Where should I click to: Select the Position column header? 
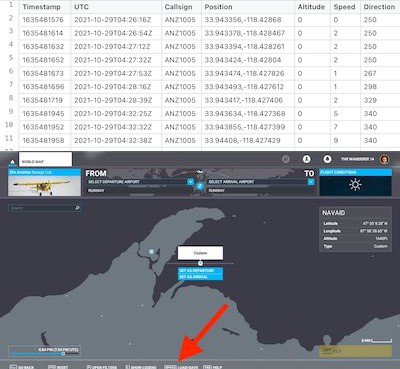(248, 7)
